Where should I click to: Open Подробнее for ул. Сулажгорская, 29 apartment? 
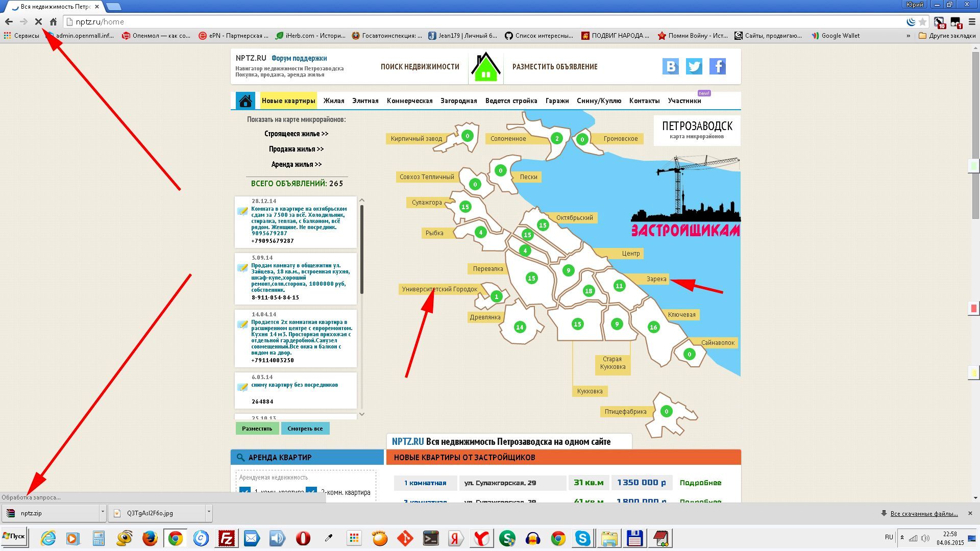[700, 483]
